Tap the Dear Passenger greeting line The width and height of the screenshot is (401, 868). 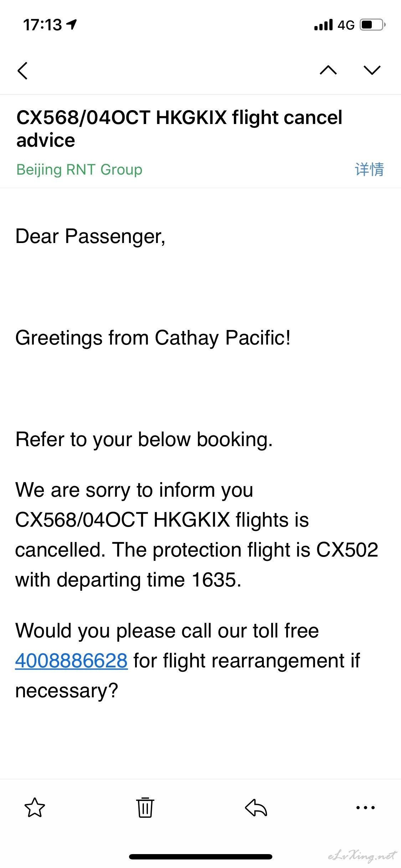click(x=91, y=237)
